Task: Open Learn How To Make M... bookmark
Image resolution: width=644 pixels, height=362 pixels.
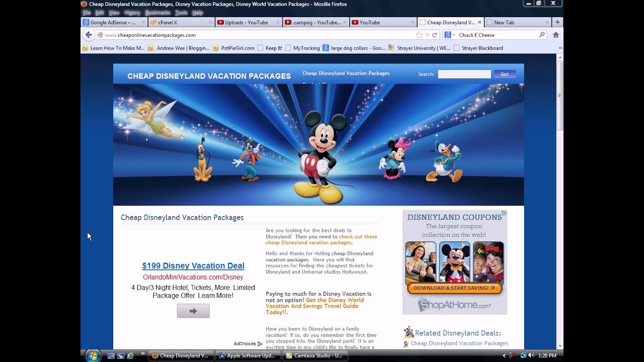Action: [x=113, y=48]
